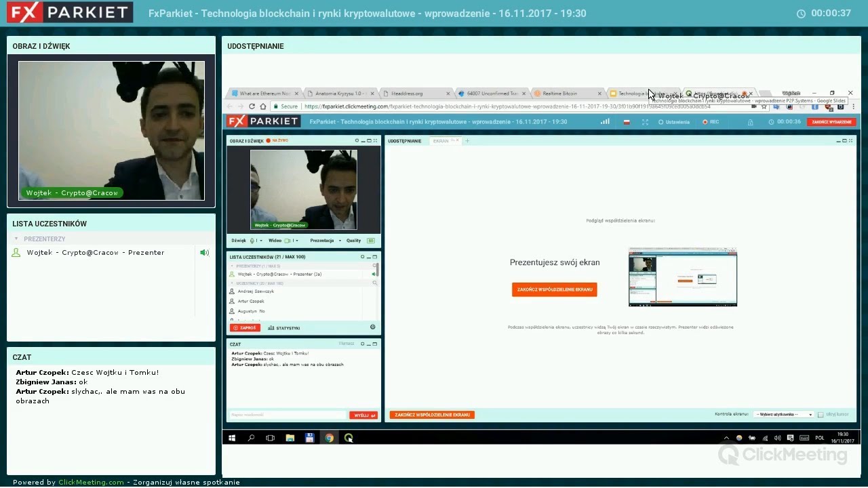Switch to 64007 Unconfirmed Transactions tab

pos(490,94)
